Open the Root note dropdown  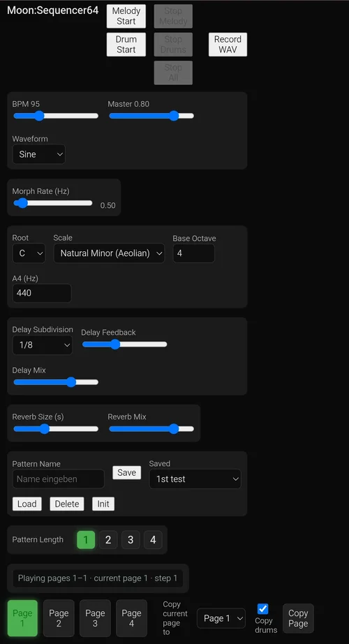click(x=29, y=253)
